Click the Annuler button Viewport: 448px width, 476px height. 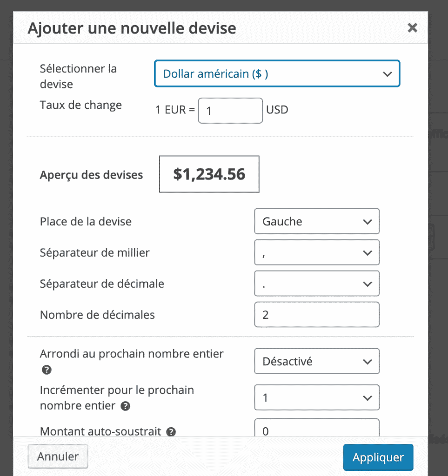click(x=58, y=456)
